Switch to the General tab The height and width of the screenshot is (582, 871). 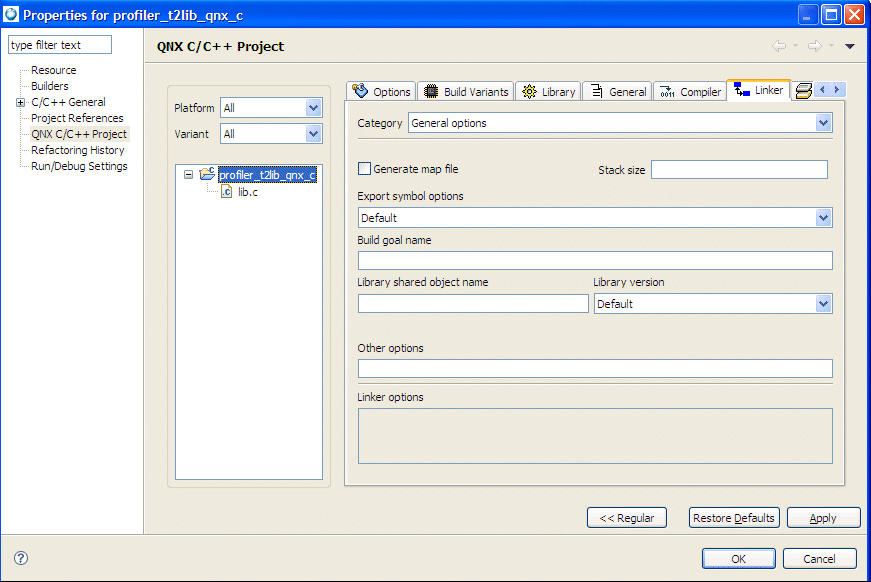pos(617,91)
